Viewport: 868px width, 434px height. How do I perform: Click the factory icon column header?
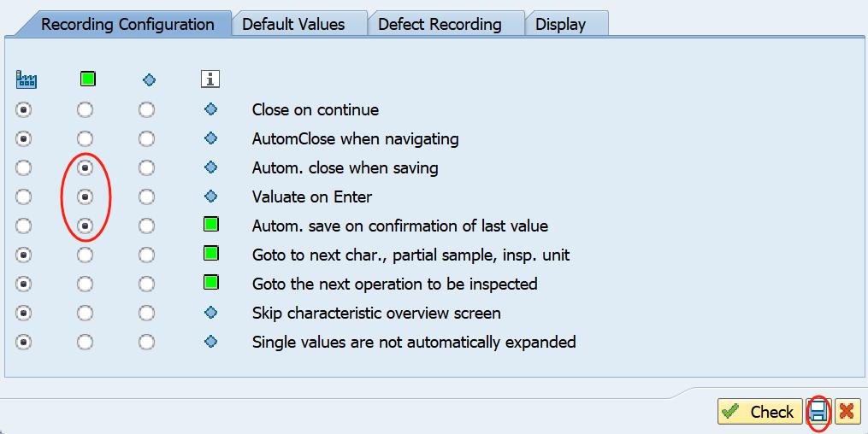(26, 79)
